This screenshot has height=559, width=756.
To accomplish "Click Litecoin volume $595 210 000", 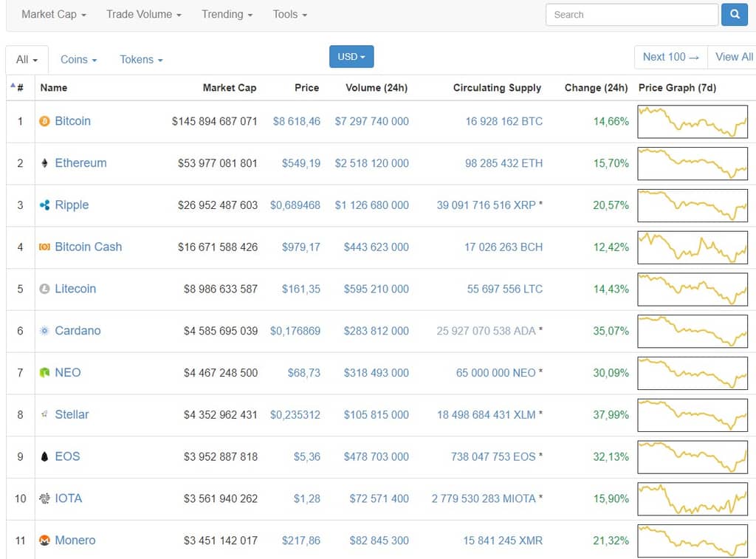I will (x=376, y=289).
